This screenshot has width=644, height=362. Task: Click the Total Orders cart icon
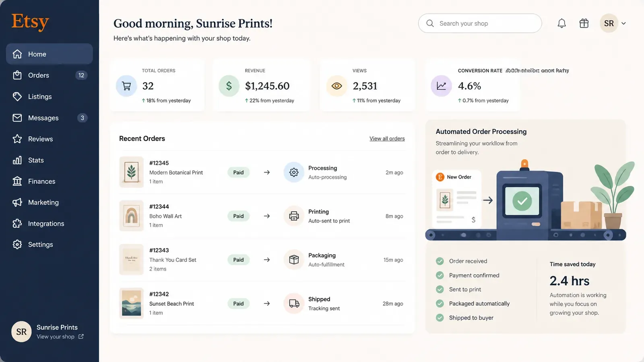[126, 86]
